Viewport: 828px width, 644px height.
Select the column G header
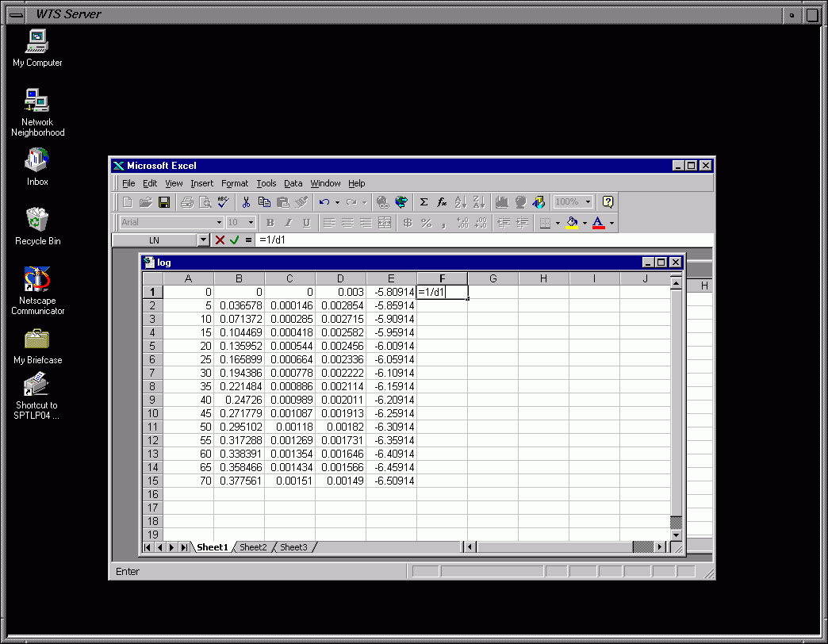[493, 278]
